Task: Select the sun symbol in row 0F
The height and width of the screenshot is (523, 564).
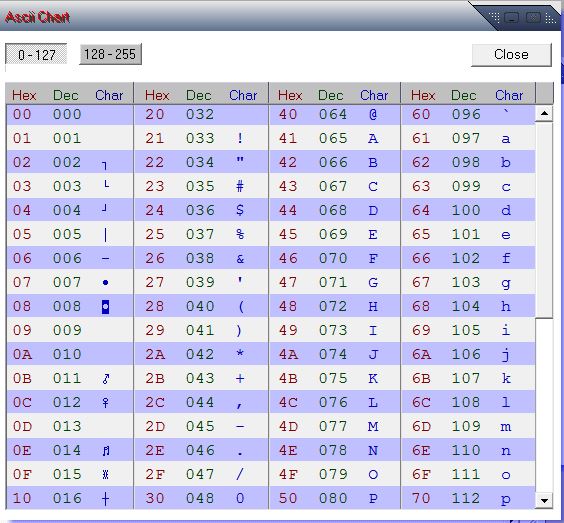Action: pyautogui.click(x=105, y=475)
